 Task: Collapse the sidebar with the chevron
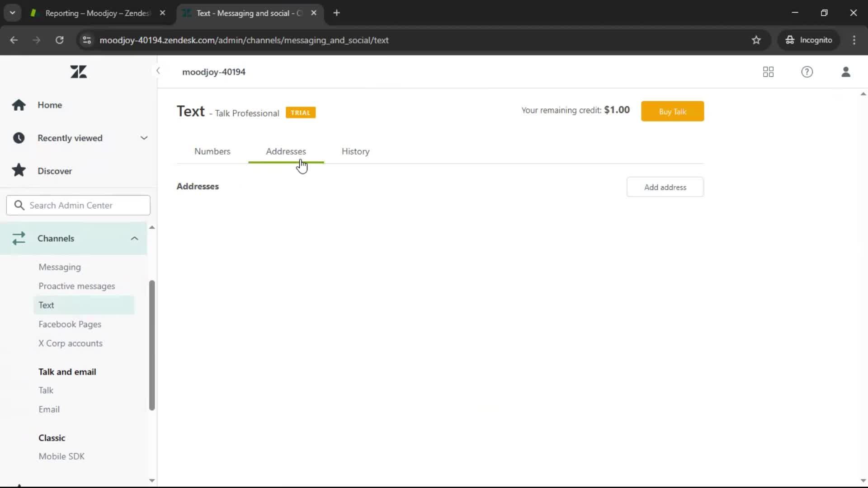(158, 71)
